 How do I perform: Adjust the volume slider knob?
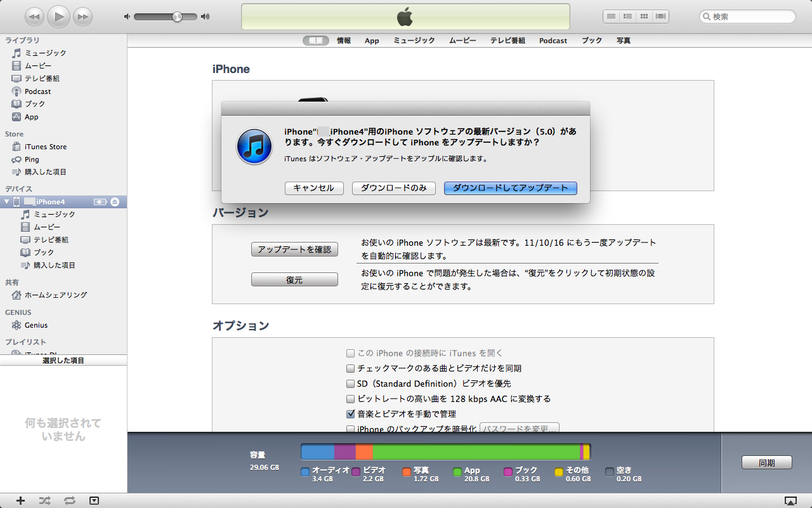point(177,17)
